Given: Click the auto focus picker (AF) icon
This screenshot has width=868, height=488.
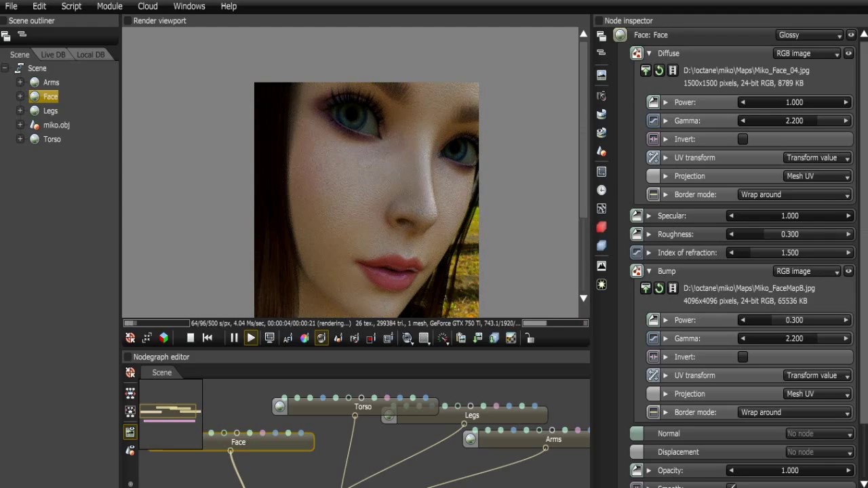Looking at the screenshot, I should [288, 338].
